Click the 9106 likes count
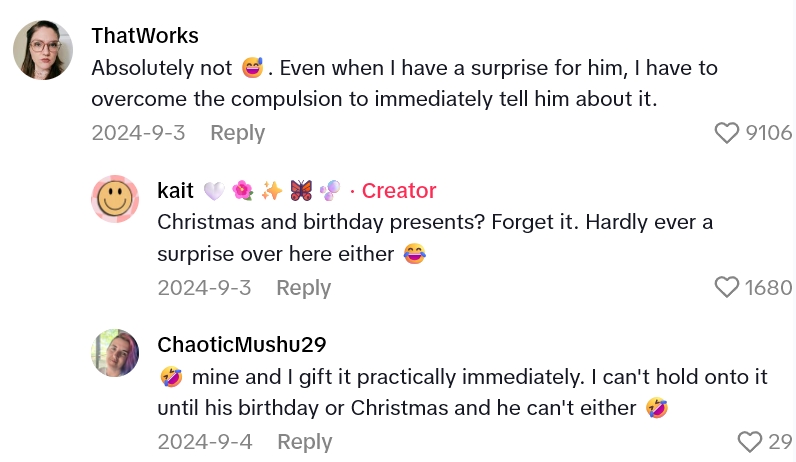Viewport: 796px width, 462px height. pyautogui.click(x=768, y=133)
